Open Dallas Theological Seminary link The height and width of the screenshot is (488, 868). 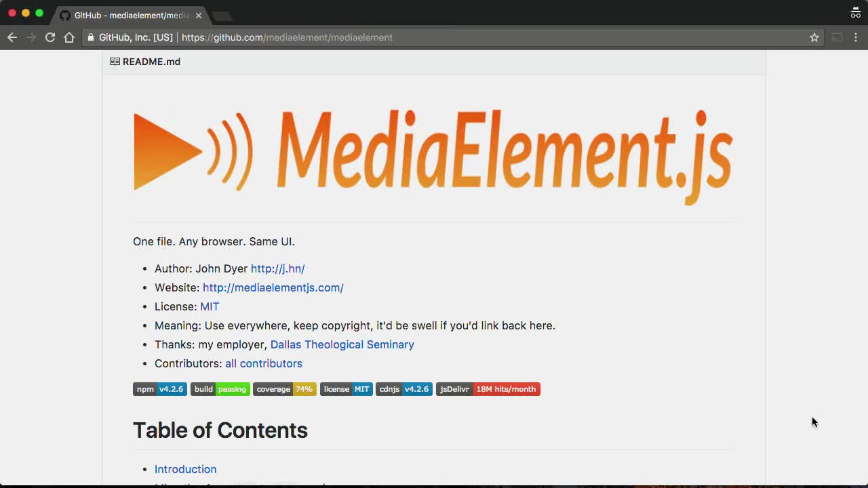(x=342, y=344)
